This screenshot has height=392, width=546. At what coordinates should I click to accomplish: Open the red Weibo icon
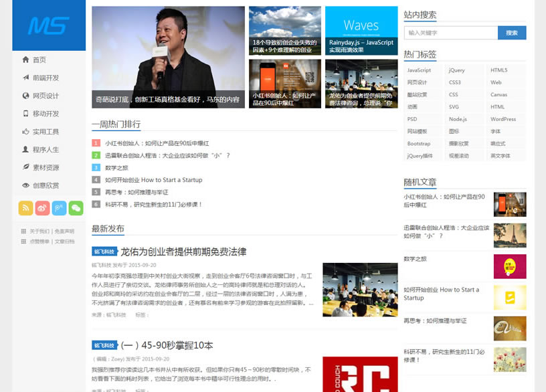click(x=42, y=208)
